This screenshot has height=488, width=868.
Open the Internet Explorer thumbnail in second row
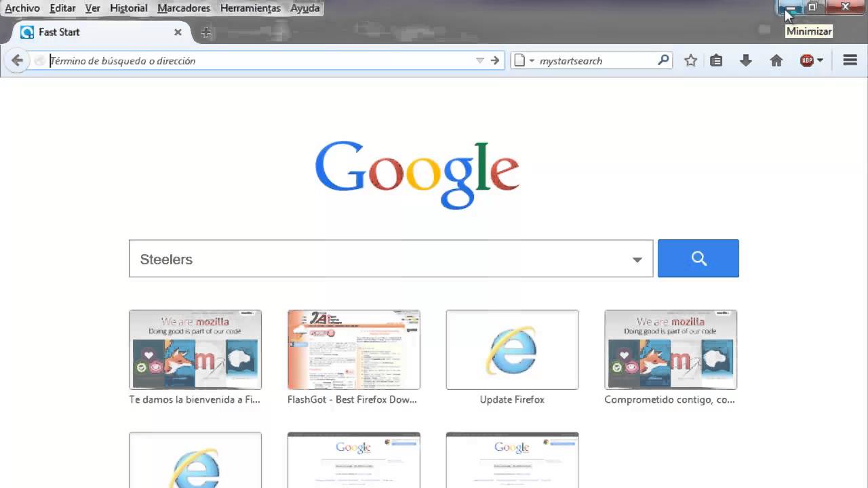pyautogui.click(x=195, y=460)
